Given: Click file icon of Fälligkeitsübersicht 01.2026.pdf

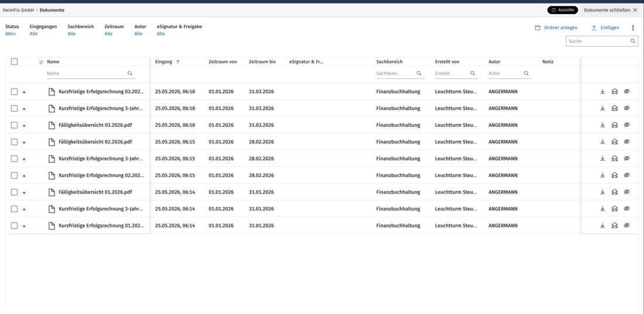Looking at the screenshot, I should (52, 192).
